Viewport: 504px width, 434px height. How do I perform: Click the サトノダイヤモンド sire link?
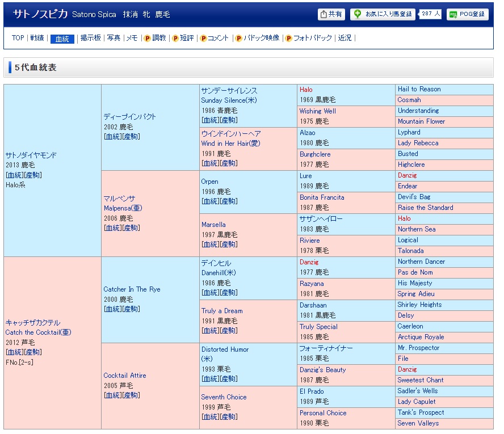tap(31, 155)
